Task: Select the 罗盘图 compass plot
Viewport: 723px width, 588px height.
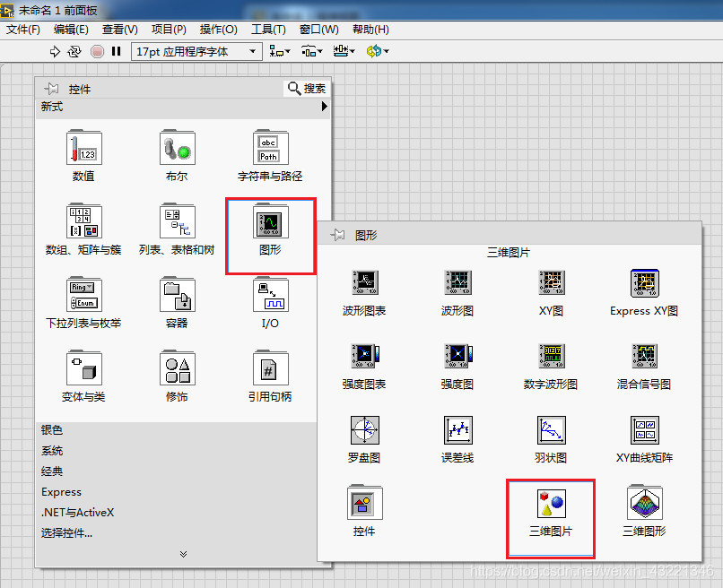Action: (365, 429)
